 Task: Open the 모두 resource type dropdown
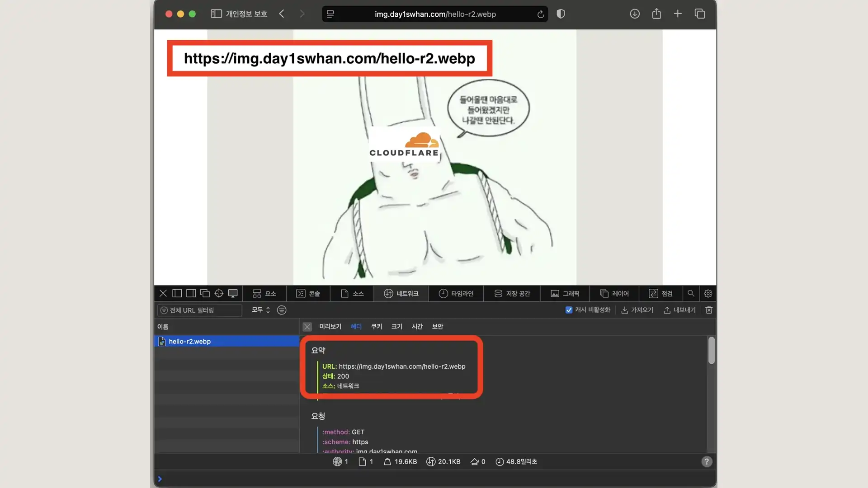pyautogui.click(x=260, y=310)
